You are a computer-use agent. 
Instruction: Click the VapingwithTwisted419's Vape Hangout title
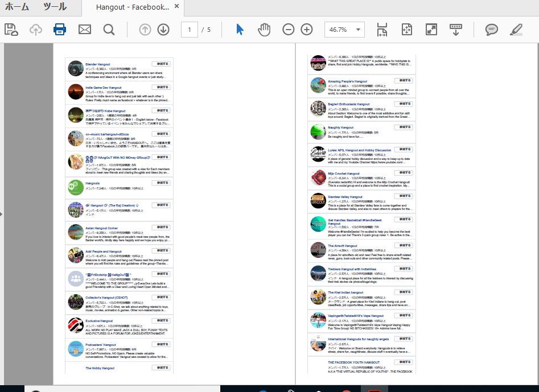(355, 316)
